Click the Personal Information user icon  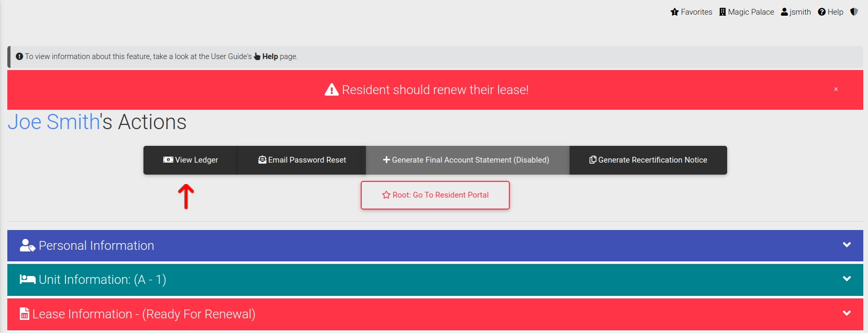point(27,245)
